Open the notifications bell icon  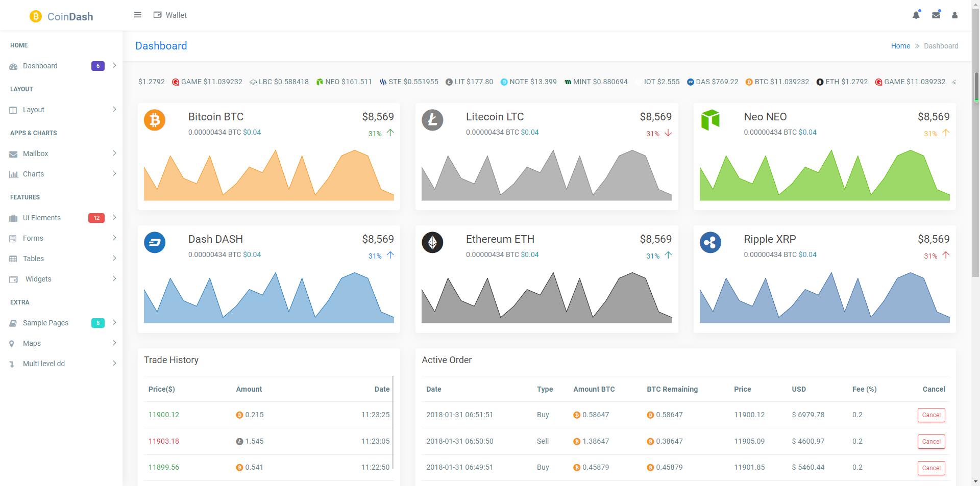point(916,15)
